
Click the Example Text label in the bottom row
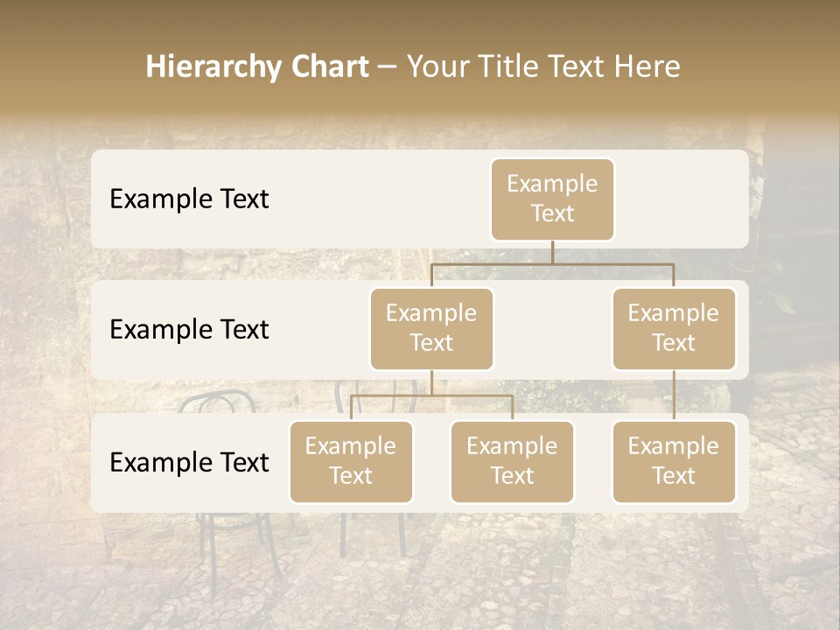pos(189,463)
